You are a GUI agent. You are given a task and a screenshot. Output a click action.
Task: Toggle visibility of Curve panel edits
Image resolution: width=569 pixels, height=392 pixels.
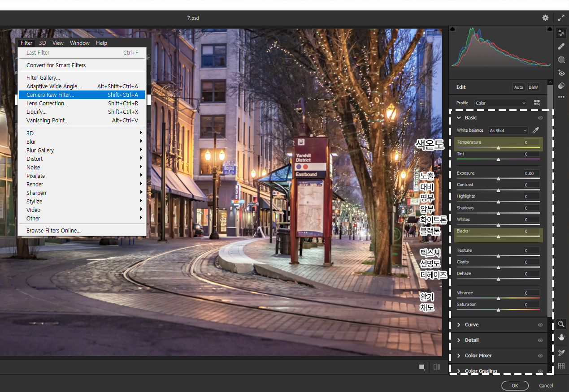(x=540, y=325)
